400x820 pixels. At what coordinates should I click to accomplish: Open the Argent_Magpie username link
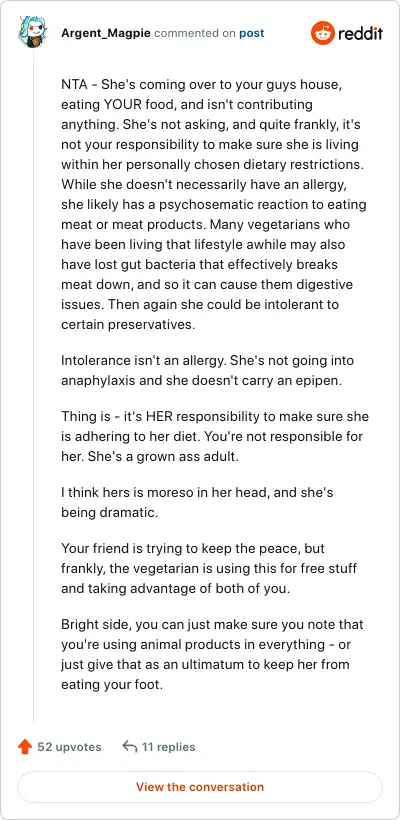tap(106, 33)
